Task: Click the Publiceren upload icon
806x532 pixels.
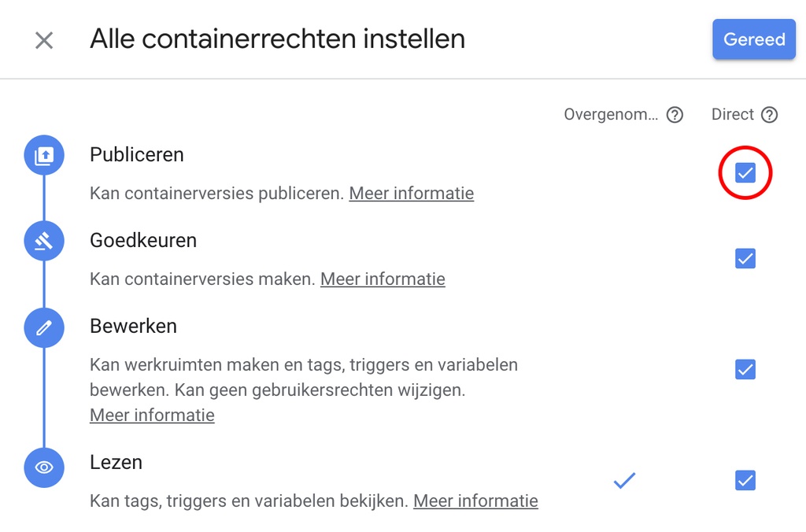Action: (x=44, y=156)
